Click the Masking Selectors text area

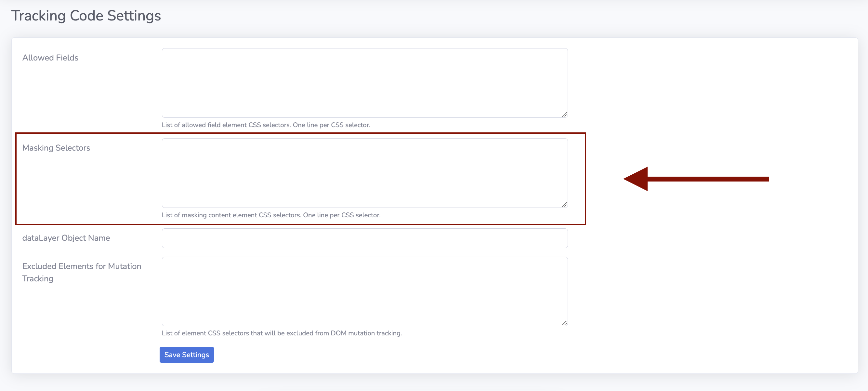(x=364, y=173)
